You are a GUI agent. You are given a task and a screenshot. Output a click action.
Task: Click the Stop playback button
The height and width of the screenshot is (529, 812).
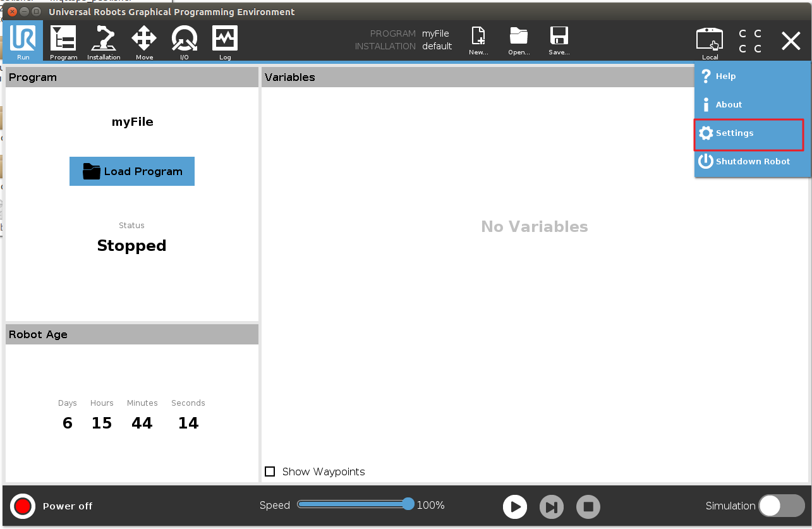tap(588, 507)
